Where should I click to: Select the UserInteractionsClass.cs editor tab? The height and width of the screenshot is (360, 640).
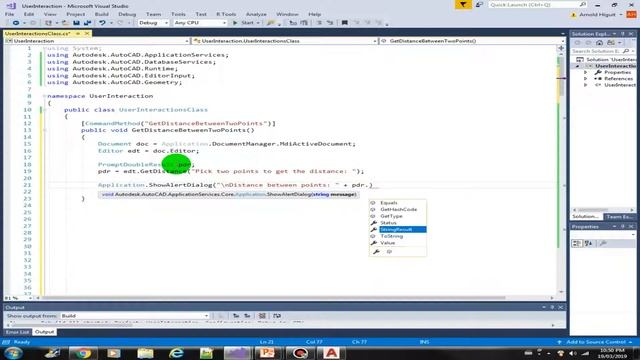click(38, 33)
